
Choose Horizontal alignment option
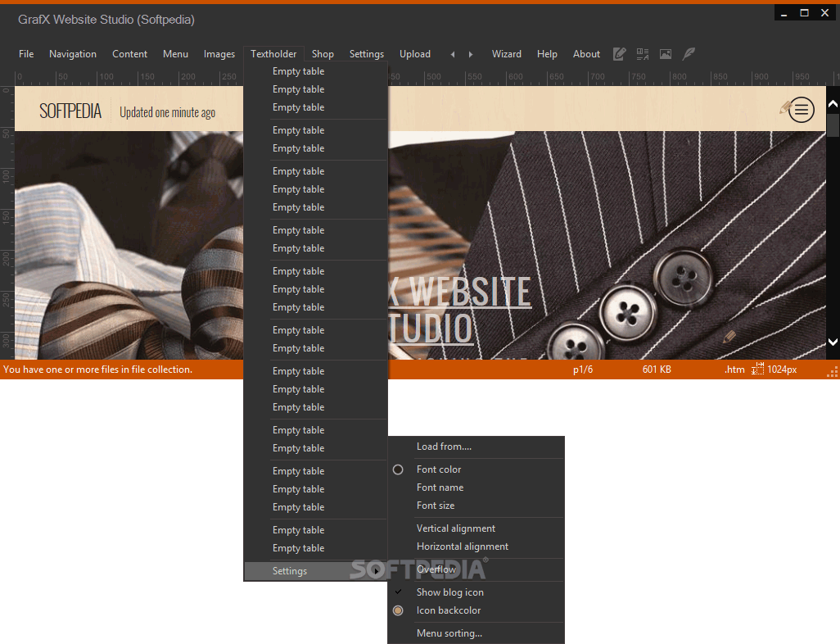pos(476,546)
